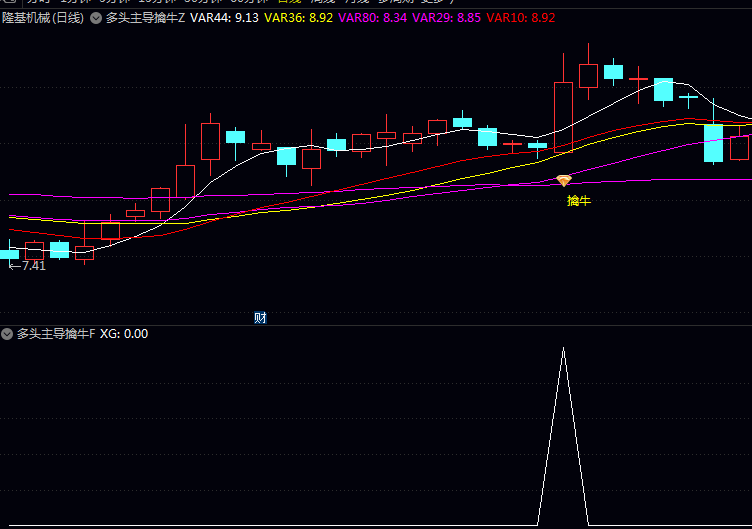The width and height of the screenshot is (752, 529).
Task: Click the 隆基机械 (日线) stock title
Action: (42, 18)
